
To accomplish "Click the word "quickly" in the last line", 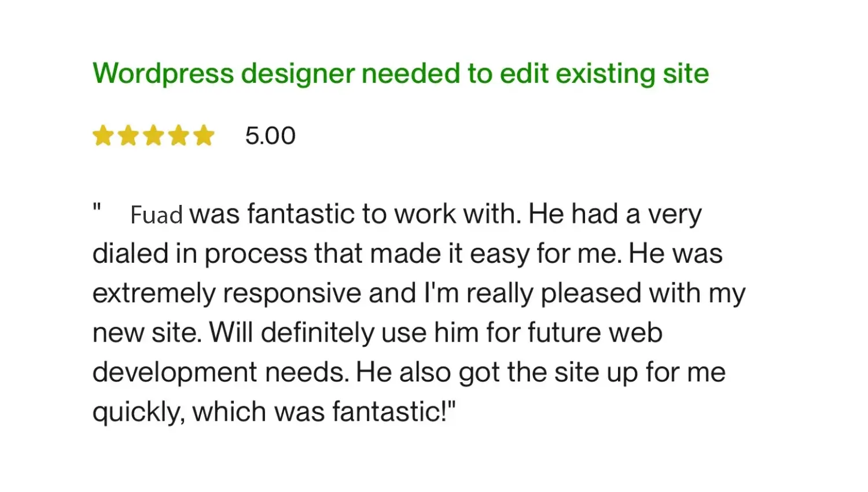I will (x=138, y=412).
